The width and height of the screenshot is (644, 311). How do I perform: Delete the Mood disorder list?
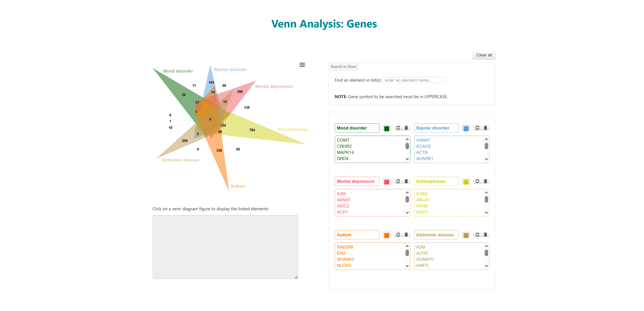[406, 128]
